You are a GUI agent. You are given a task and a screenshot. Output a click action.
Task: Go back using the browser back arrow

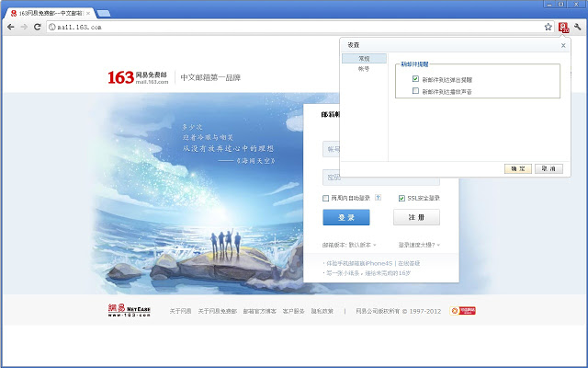point(11,27)
